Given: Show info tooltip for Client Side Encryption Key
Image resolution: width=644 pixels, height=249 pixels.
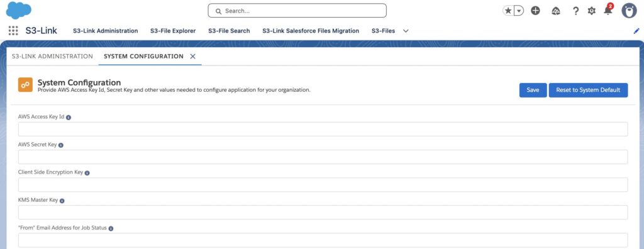Looking at the screenshot, I should point(87,173).
